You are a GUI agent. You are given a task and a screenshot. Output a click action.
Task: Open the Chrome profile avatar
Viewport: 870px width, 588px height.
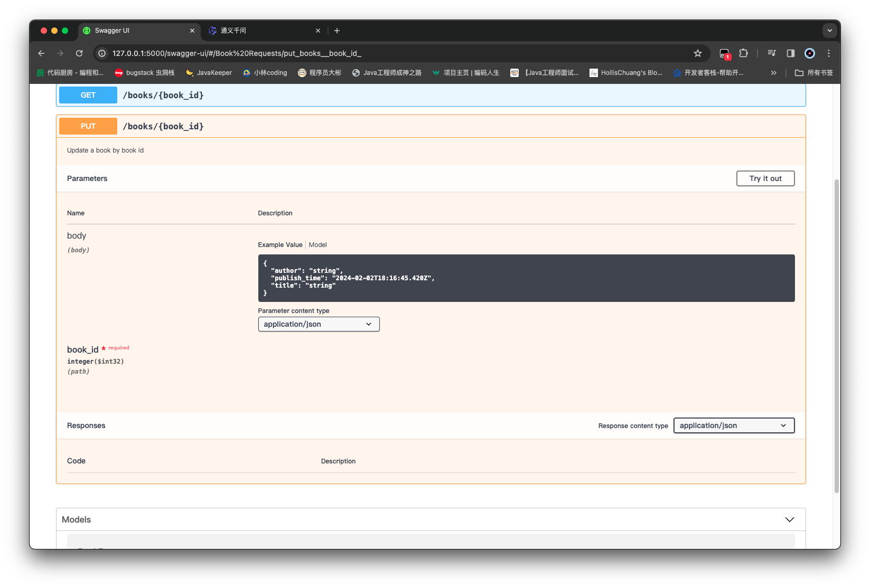tap(810, 53)
